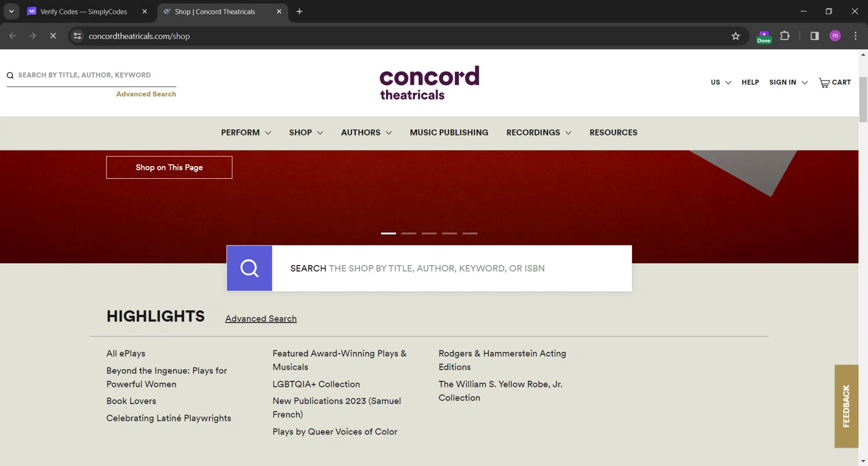Open New Publications 2023 (Samuel French)
The height and width of the screenshot is (466, 868).
coord(337,408)
